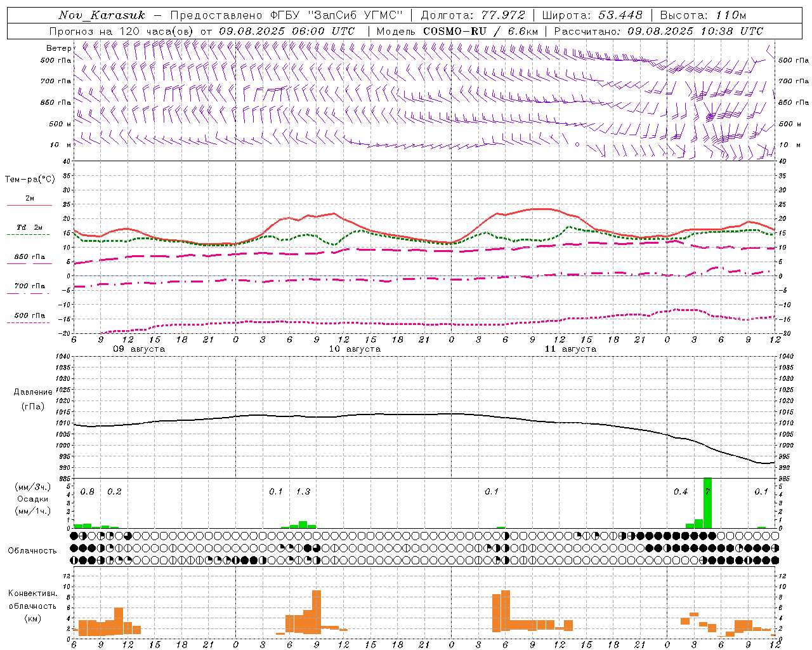The width and height of the screenshot is (812, 650).
Task: Click the 850 гПа temperature legend label
Action: 30,257
